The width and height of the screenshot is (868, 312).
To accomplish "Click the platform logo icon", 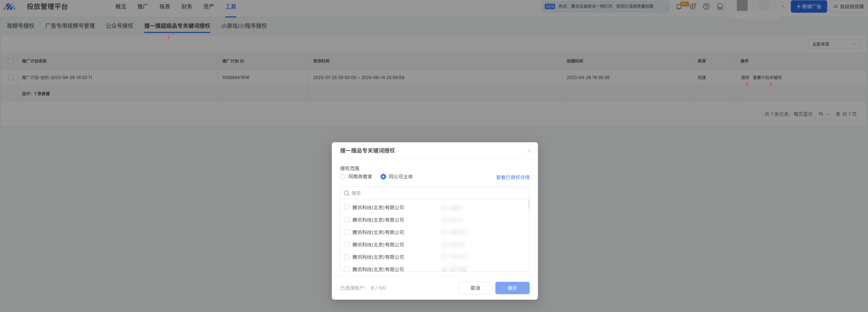I will (x=10, y=7).
